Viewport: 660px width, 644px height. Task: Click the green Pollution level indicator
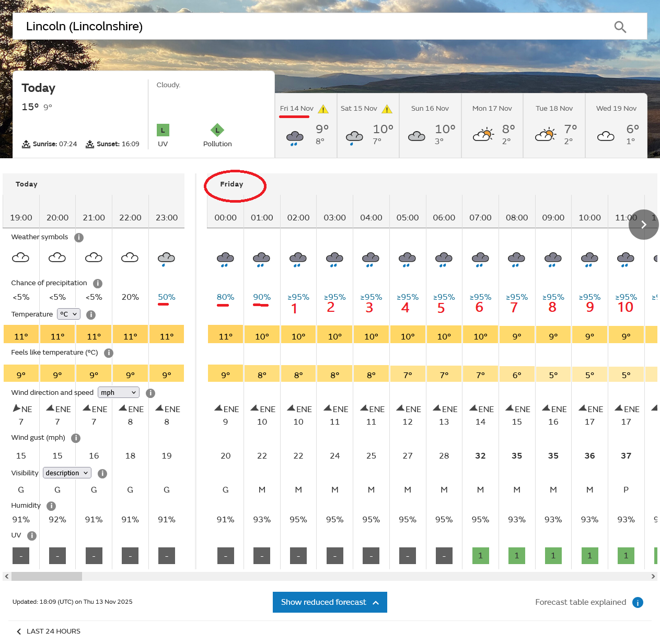coord(217,130)
